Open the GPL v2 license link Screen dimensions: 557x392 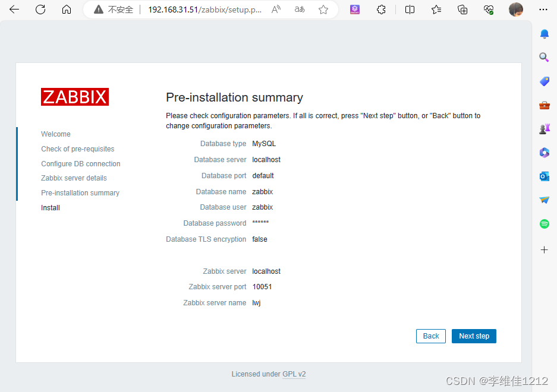(x=294, y=374)
